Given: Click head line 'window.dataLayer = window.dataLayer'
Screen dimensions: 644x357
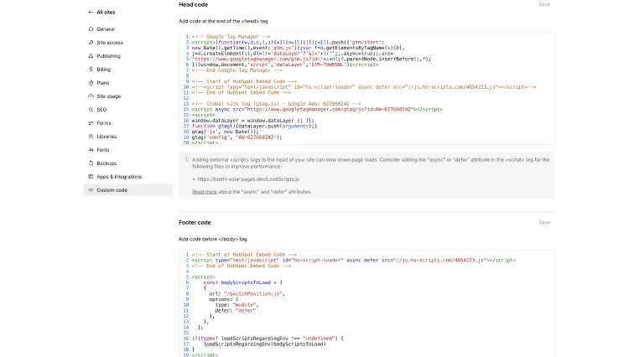Looking at the screenshot, I should pos(253,121).
